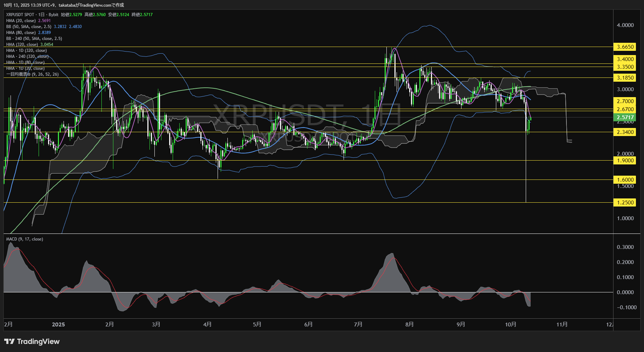Select the MACD (9, 17, close) label
The width and height of the screenshot is (644, 352).
pos(25,239)
